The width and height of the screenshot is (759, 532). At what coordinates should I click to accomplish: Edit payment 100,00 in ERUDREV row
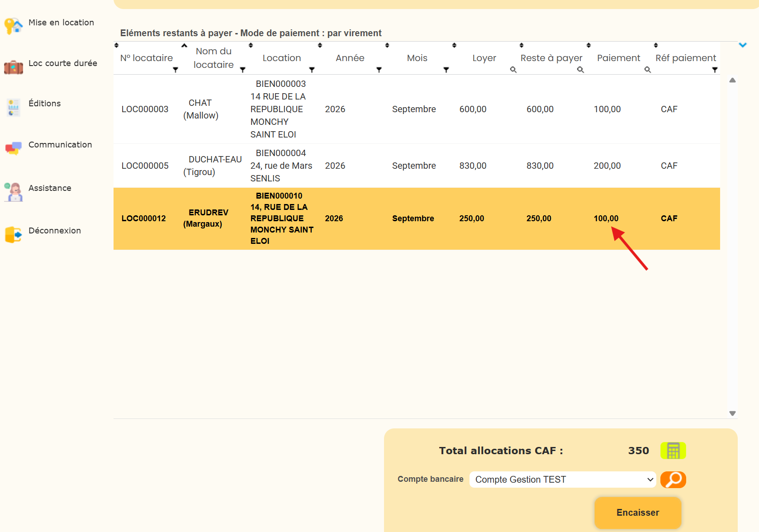coord(606,218)
